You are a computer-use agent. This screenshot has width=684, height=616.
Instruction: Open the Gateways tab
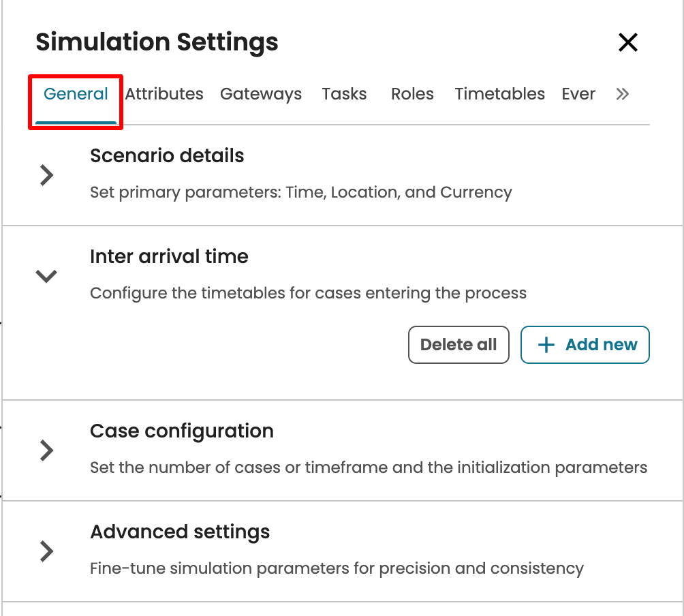point(261,94)
